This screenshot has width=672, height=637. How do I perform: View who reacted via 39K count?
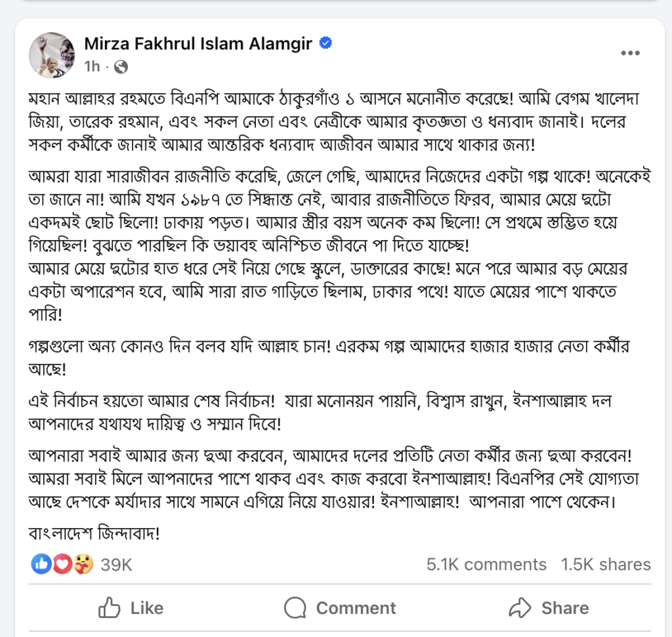[x=116, y=564]
